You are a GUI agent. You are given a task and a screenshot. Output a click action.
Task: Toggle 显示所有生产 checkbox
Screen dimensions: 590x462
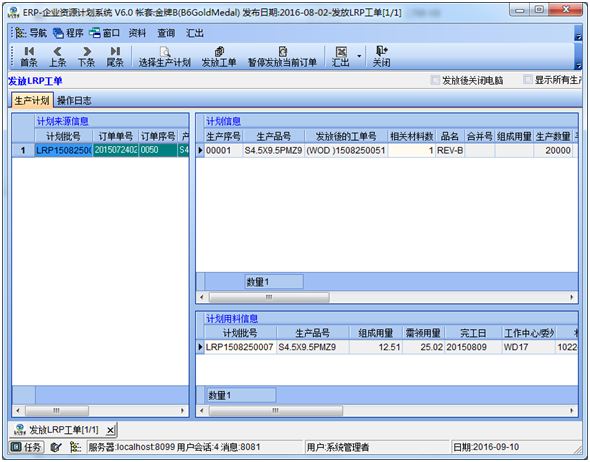click(528, 80)
